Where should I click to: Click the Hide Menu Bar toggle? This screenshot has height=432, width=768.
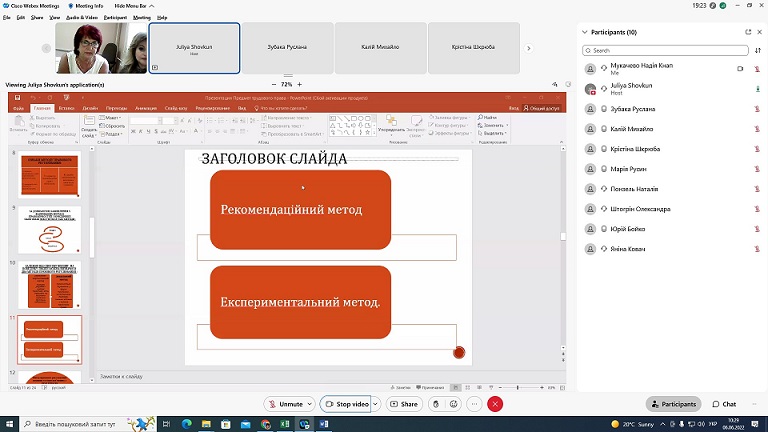click(x=134, y=6)
